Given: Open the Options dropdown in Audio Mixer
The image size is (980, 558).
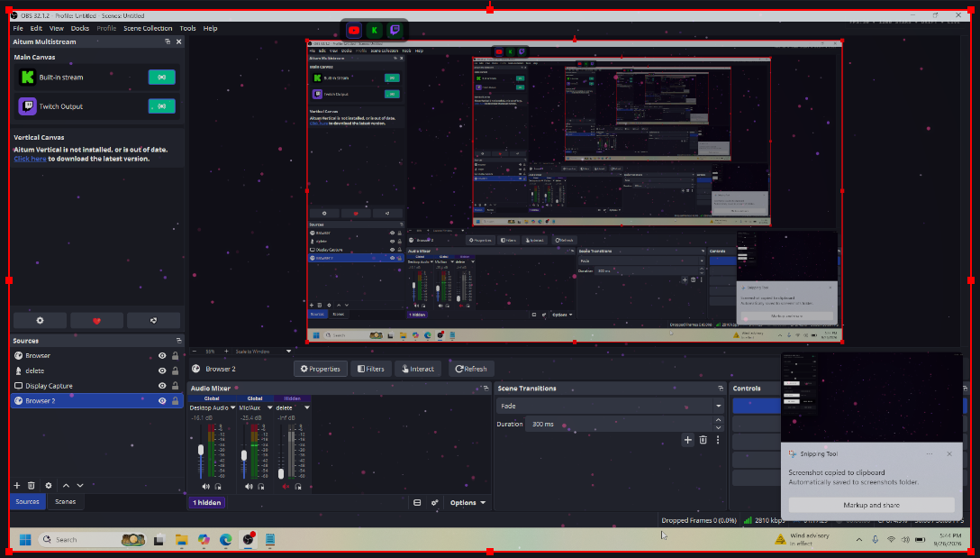Looking at the screenshot, I should coord(467,502).
